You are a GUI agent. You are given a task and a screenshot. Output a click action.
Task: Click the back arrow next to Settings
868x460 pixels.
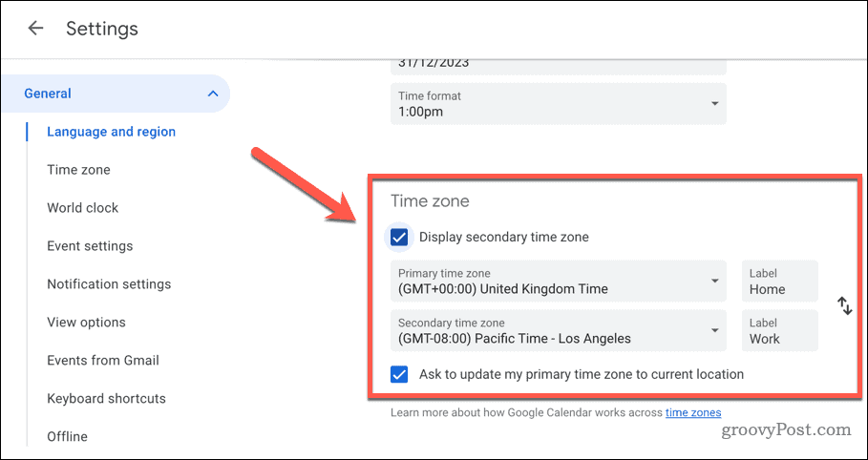(x=35, y=29)
